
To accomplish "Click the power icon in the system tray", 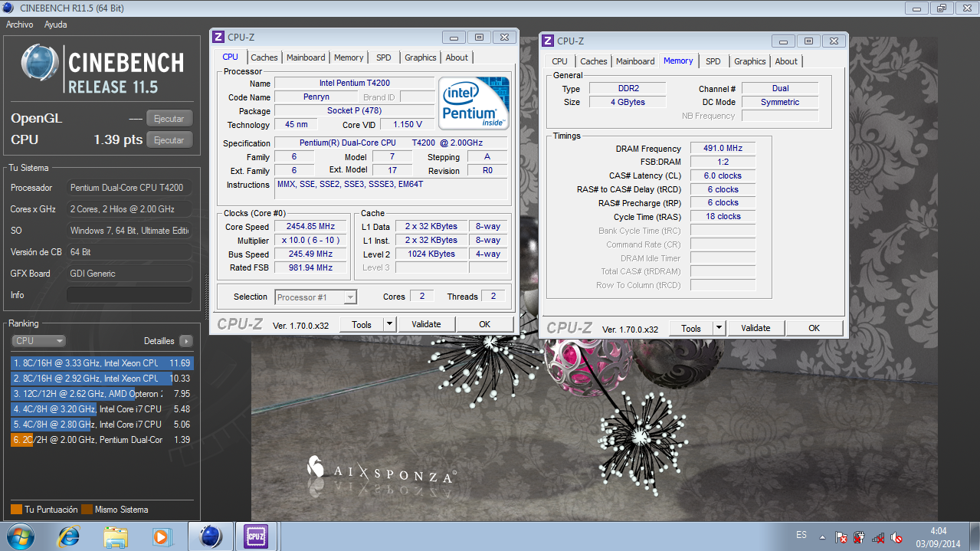I will (859, 537).
